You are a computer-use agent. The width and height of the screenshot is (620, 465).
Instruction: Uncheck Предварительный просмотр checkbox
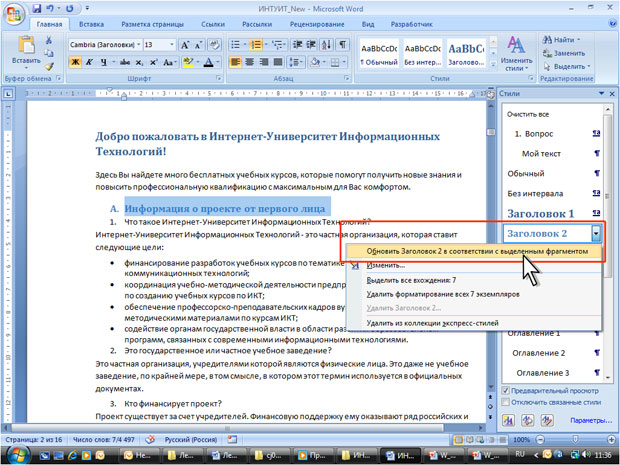click(505, 390)
